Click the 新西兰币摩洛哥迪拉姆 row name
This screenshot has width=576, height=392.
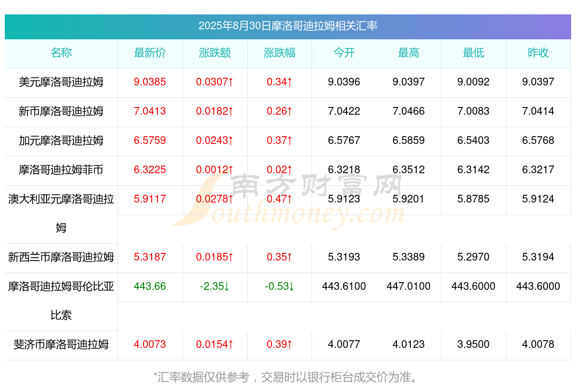point(61,257)
